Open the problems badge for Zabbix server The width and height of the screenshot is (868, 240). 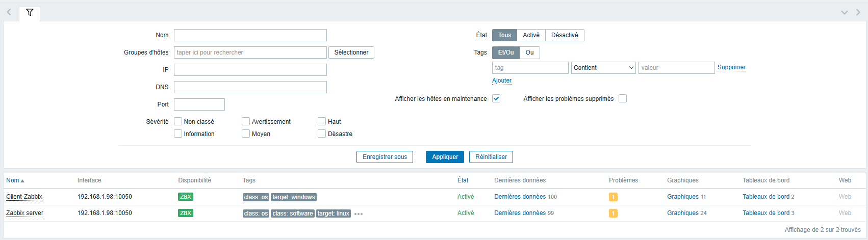pyautogui.click(x=613, y=214)
